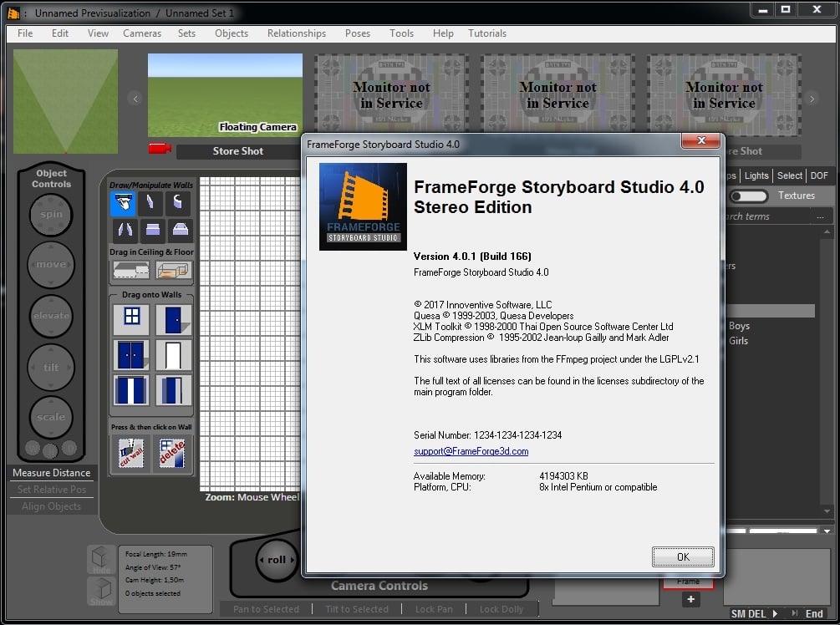Image resolution: width=840 pixels, height=625 pixels.
Task: Open the Help menu
Action: 443,33
